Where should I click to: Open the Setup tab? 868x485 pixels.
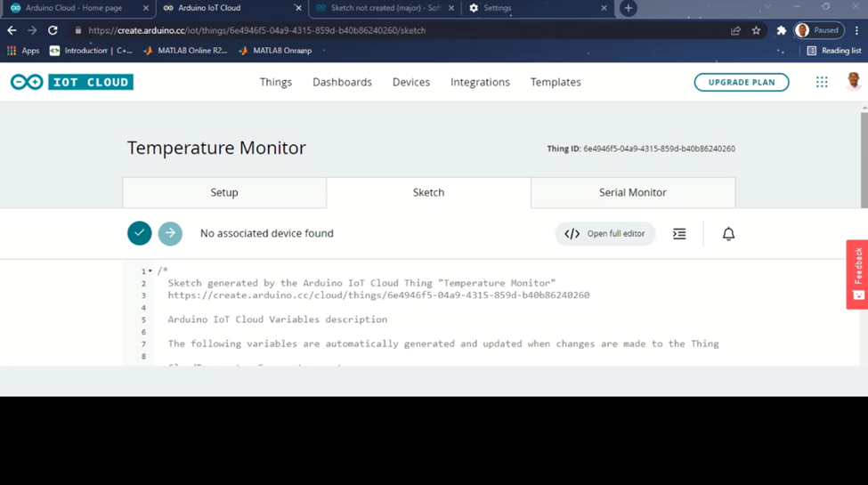coord(224,193)
